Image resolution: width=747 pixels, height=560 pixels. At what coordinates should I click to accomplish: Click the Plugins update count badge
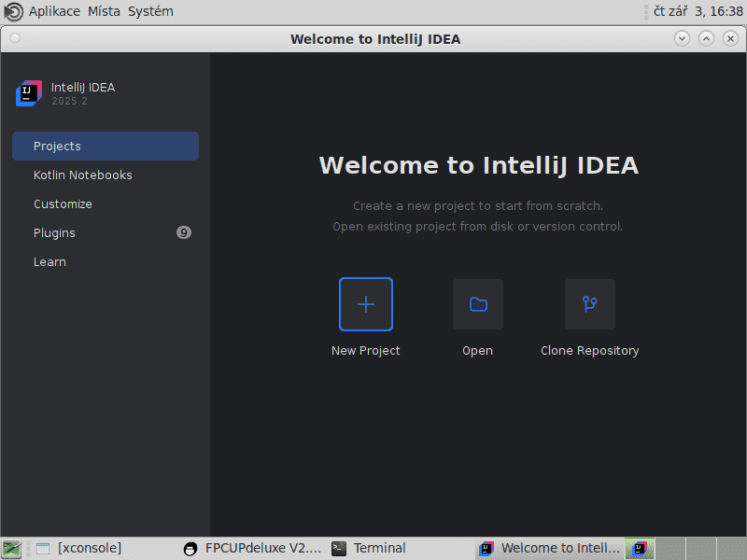point(184,232)
